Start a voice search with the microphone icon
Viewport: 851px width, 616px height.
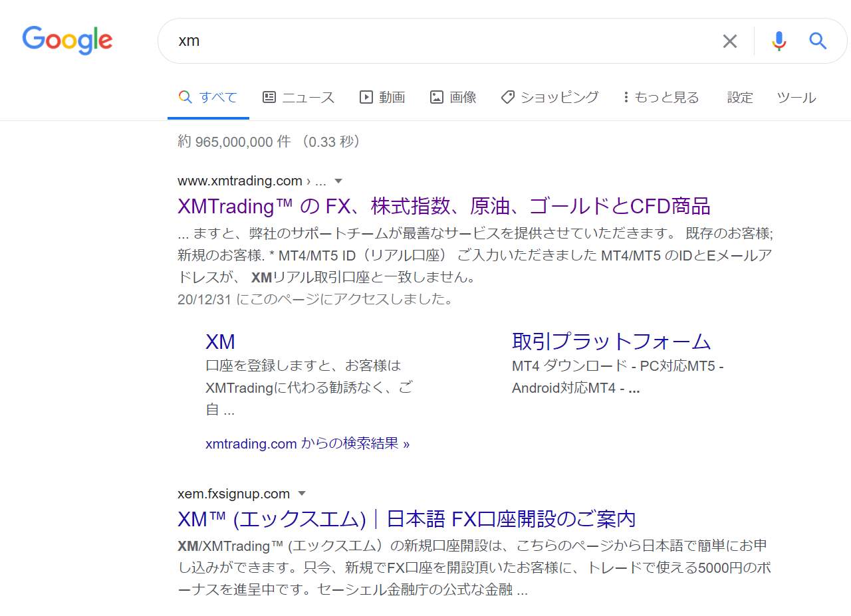[779, 41]
